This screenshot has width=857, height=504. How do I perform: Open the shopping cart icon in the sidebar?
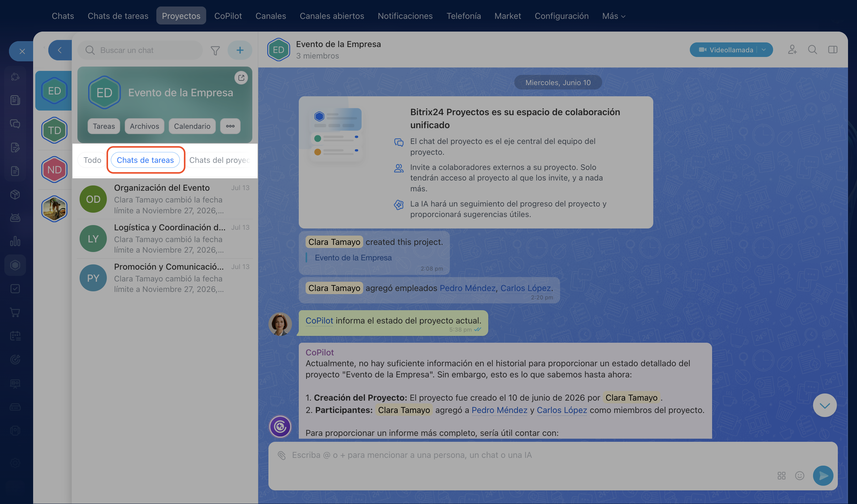click(x=15, y=312)
